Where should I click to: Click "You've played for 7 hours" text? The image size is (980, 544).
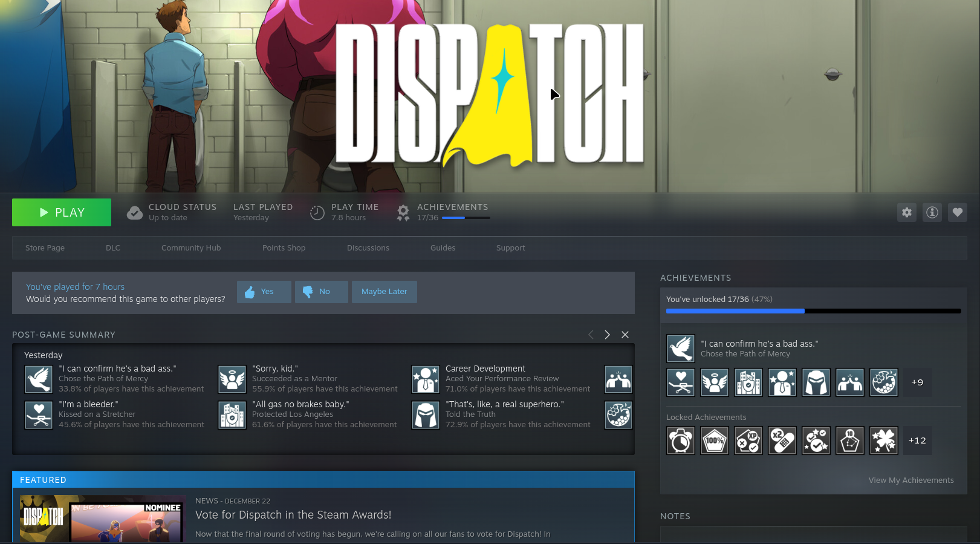[75, 287]
